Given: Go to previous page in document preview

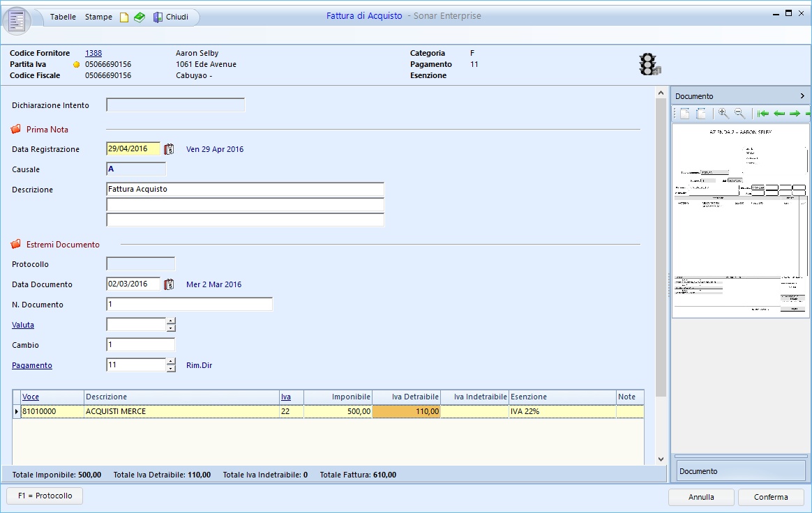Looking at the screenshot, I should pyautogui.click(x=779, y=114).
